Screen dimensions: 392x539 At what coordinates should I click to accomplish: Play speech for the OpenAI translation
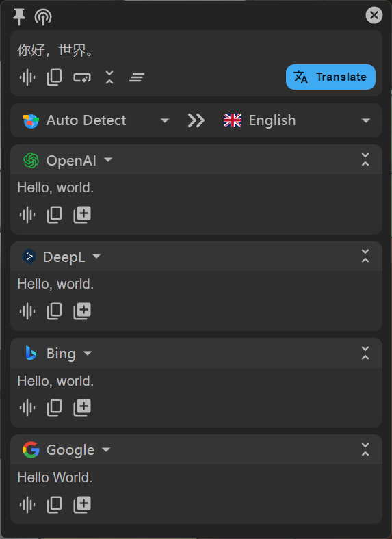[27, 215]
